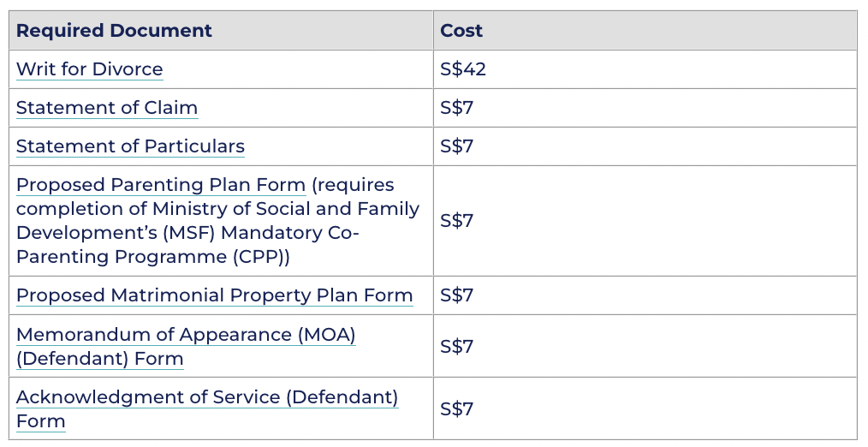Select the Acknowledgment of Service cost value

click(457, 408)
